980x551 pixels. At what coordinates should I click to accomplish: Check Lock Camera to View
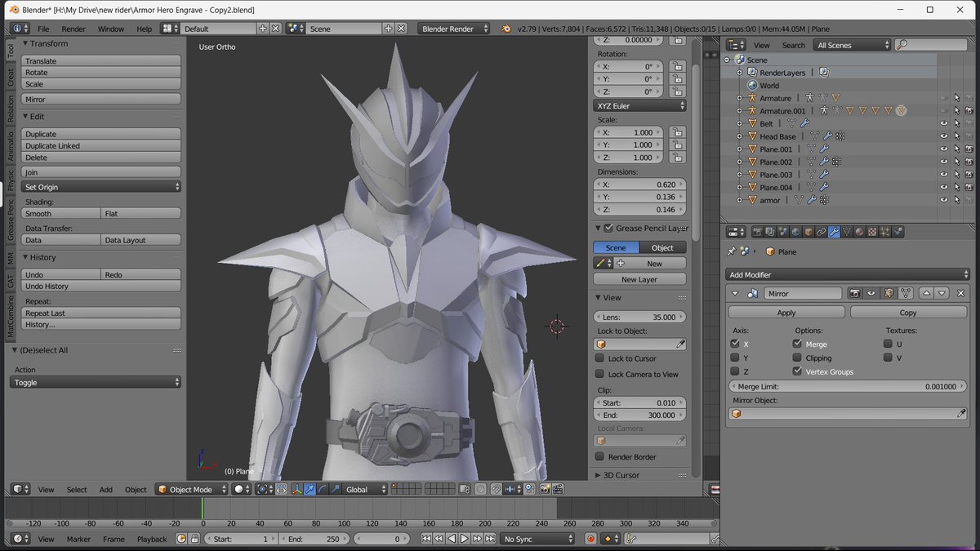599,374
